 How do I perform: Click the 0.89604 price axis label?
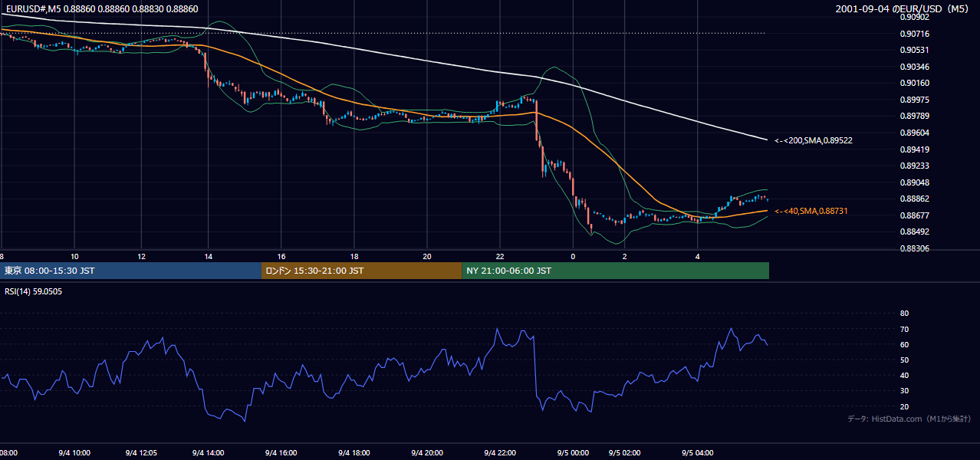pos(915,133)
